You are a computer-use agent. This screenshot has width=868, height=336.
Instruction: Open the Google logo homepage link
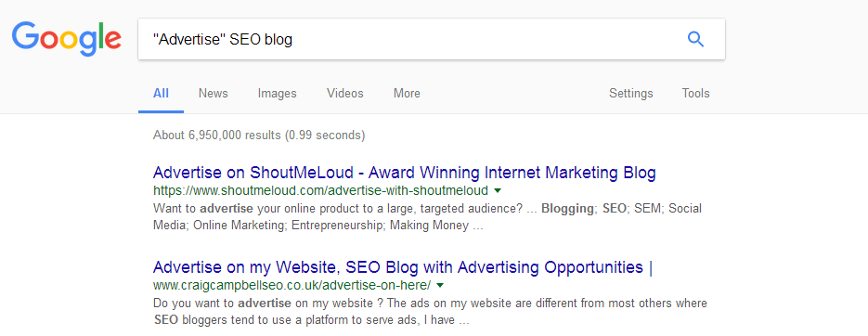(67, 39)
